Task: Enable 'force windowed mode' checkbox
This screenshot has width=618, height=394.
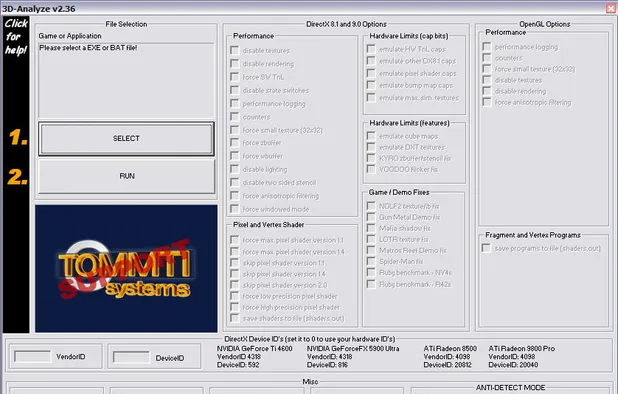Action: tap(235, 209)
